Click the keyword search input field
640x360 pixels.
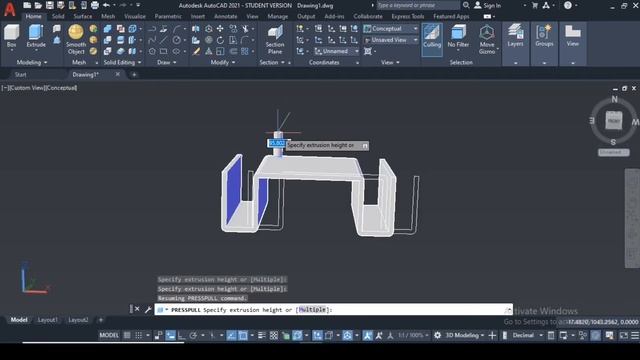click(418, 5)
